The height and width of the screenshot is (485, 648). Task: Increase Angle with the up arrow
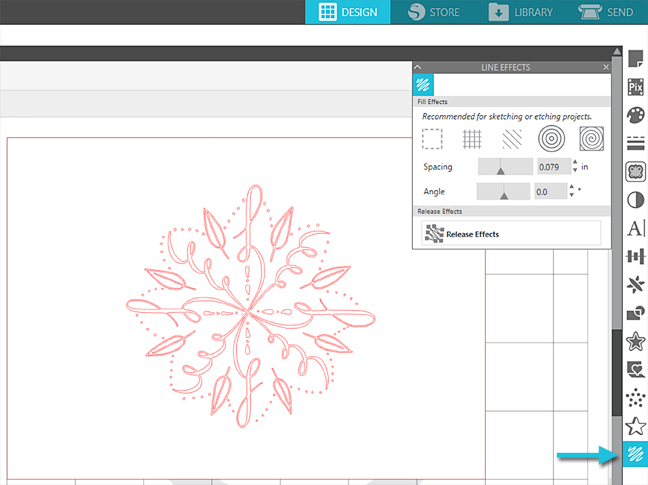pyautogui.click(x=572, y=187)
